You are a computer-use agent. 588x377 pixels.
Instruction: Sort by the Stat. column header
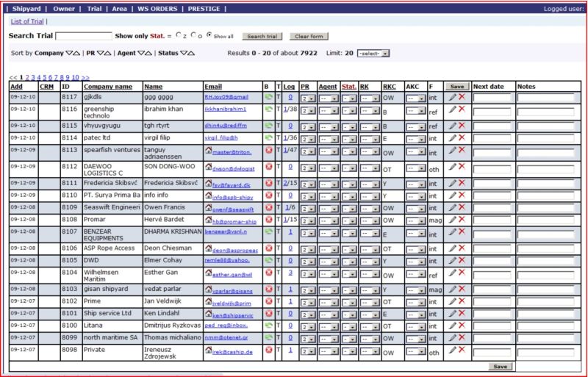pos(348,87)
